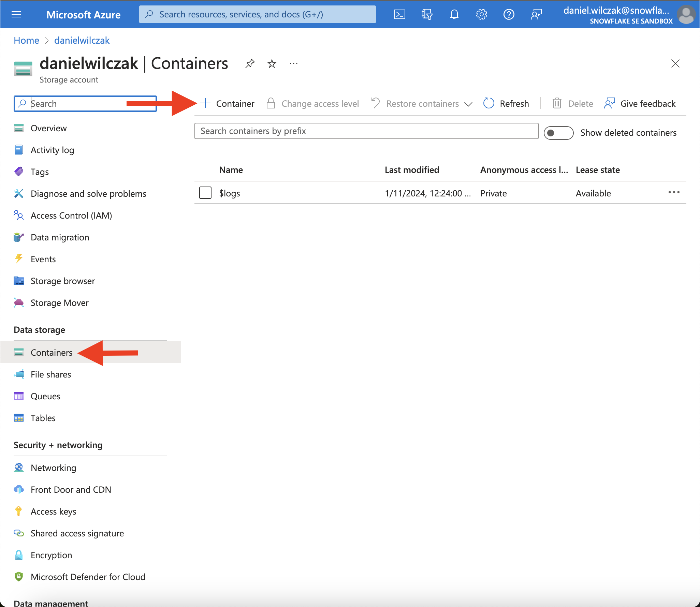This screenshot has height=607, width=700.
Task: Open Access Control (IAM)
Action: tap(71, 216)
